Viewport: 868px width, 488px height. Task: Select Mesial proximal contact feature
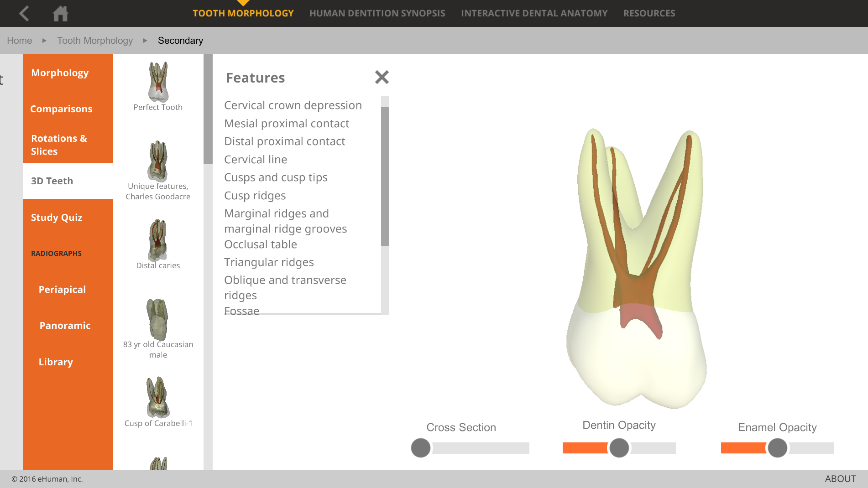pyautogui.click(x=287, y=124)
